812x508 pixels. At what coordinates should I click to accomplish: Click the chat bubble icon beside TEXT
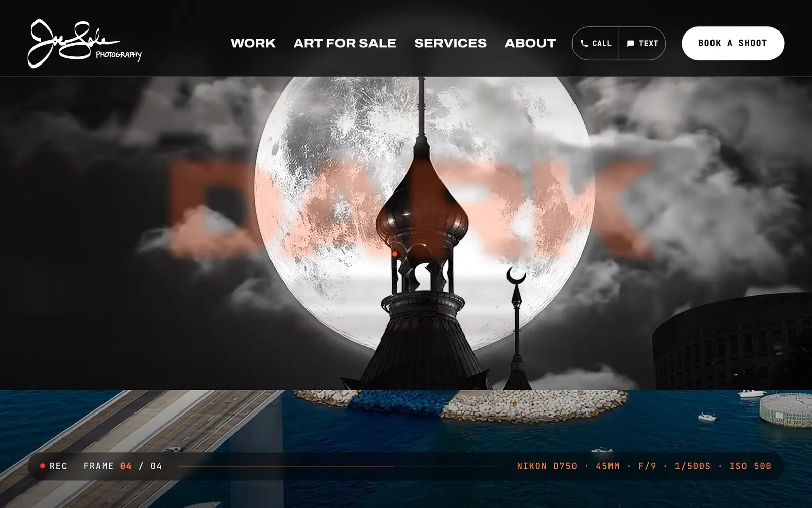[x=631, y=44]
